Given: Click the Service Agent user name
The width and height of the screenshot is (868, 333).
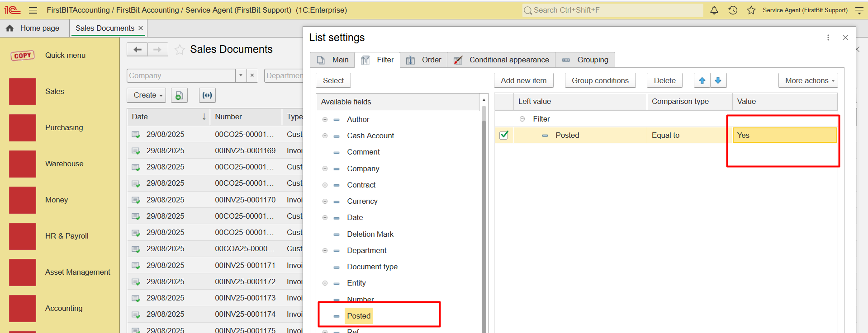Looking at the screenshot, I should [805, 10].
